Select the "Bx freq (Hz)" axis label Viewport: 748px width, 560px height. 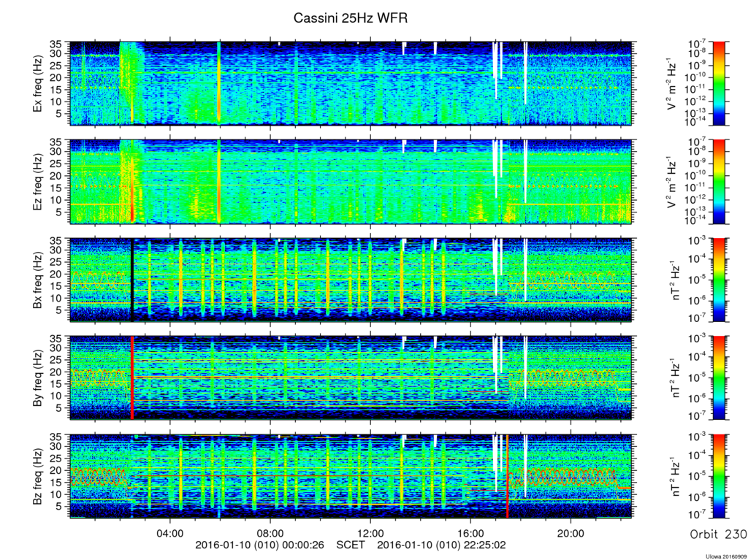37,280
